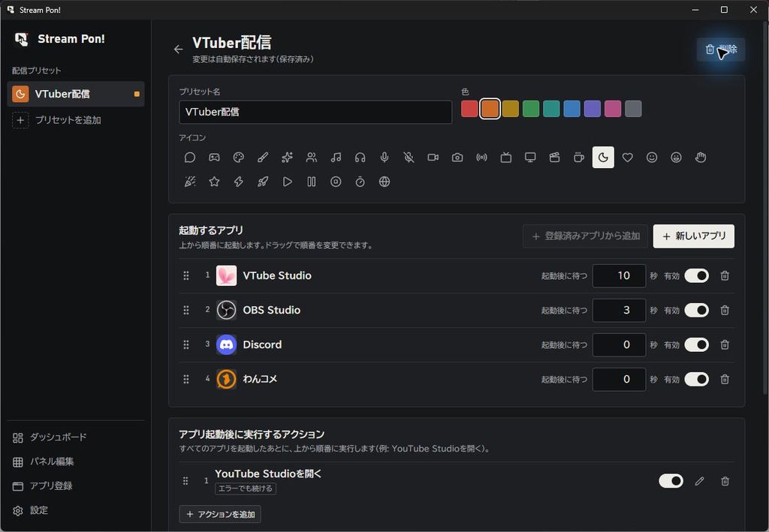Pick the people group preset icon
Image resolution: width=769 pixels, height=532 pixels.
pos(312,158)
